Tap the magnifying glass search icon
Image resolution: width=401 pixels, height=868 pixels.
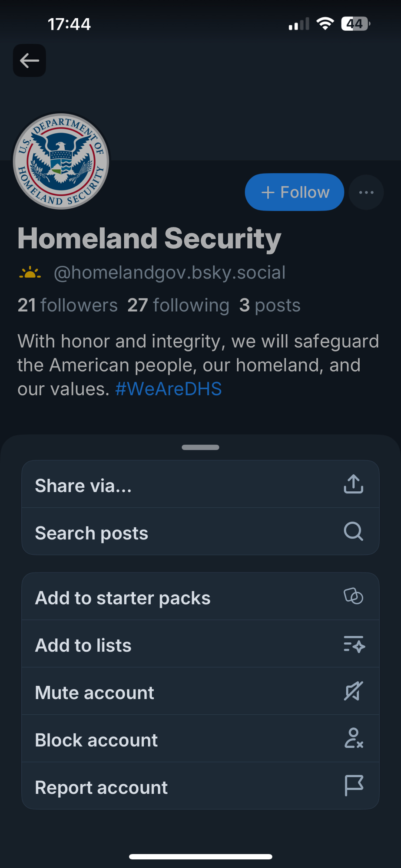click(x=353, y=531)
